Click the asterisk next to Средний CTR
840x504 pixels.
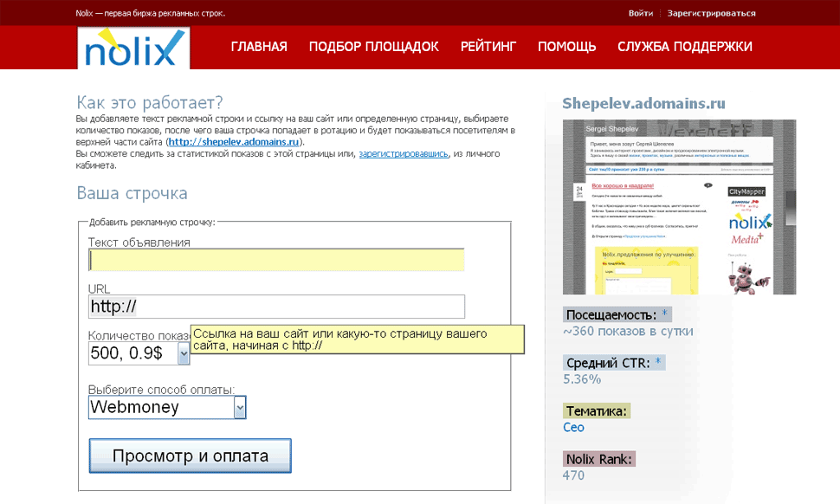coord(658,362)
